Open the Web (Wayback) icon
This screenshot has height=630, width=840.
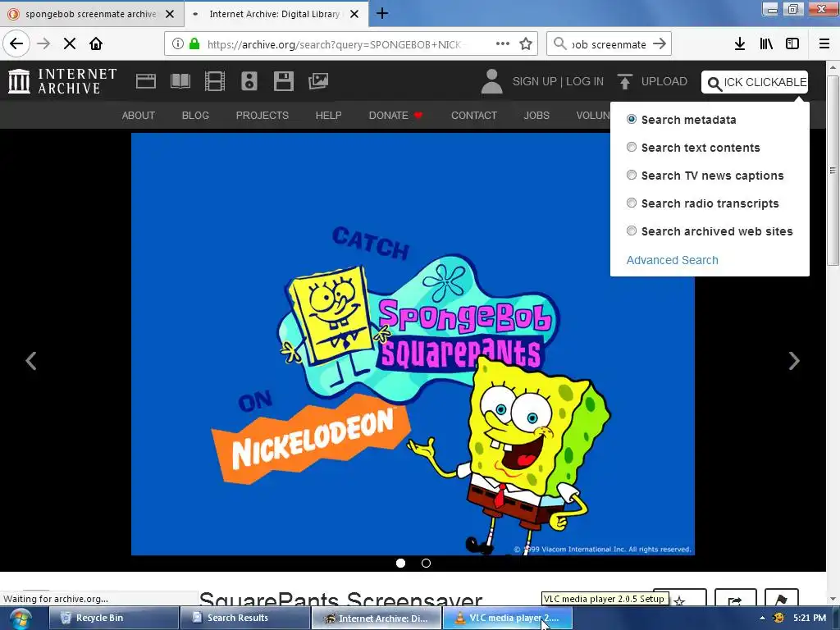tap(146, 81)
